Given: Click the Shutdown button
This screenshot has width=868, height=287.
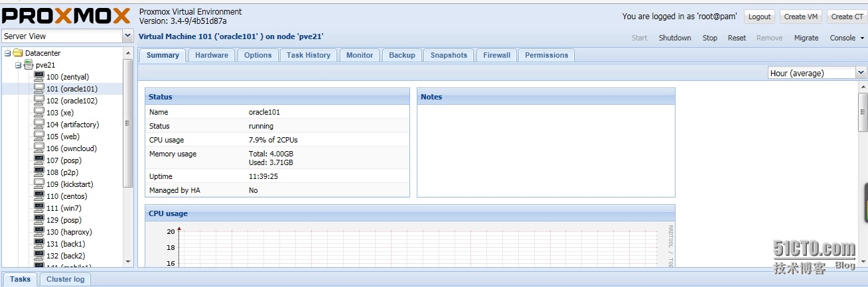Looking at the screenshot, I should (x=675, y=38).
